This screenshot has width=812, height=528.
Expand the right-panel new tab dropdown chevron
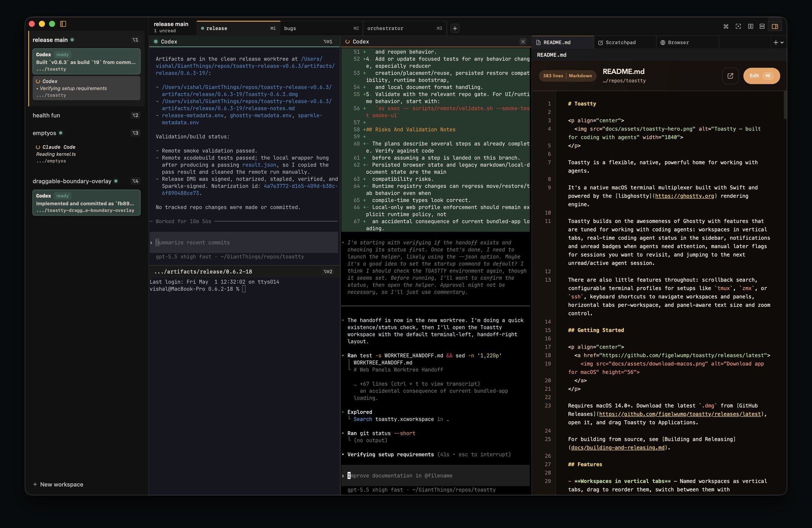(782, 42)
